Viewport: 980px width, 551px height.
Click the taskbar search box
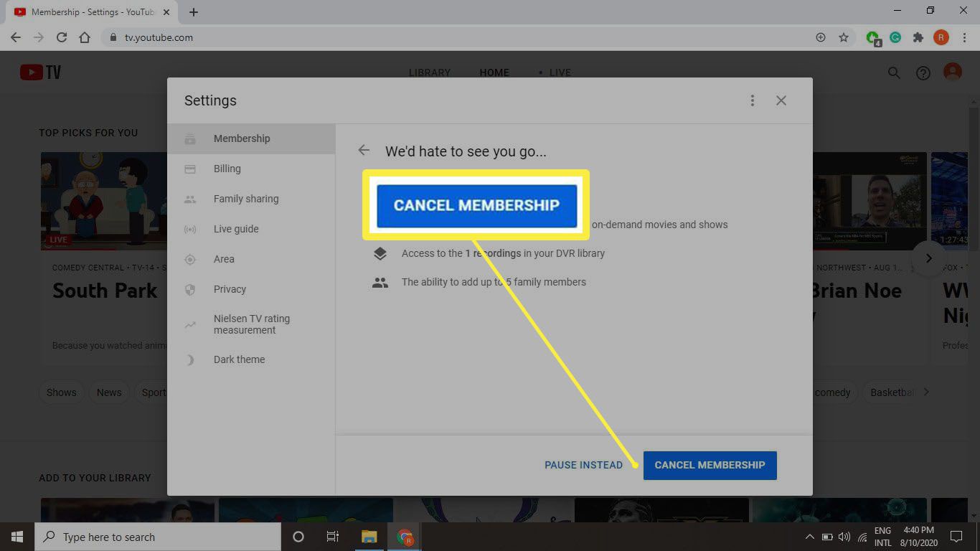click(x=158, y=537)
